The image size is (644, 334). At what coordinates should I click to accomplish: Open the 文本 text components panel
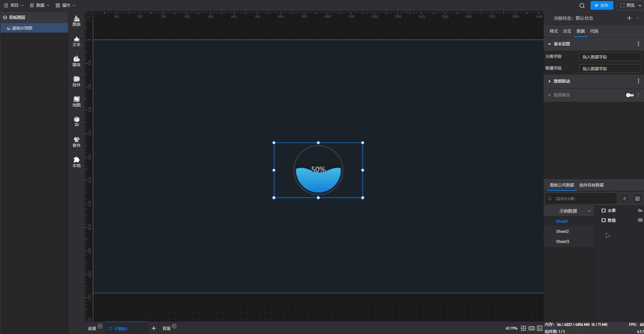(x=76, y=41)
